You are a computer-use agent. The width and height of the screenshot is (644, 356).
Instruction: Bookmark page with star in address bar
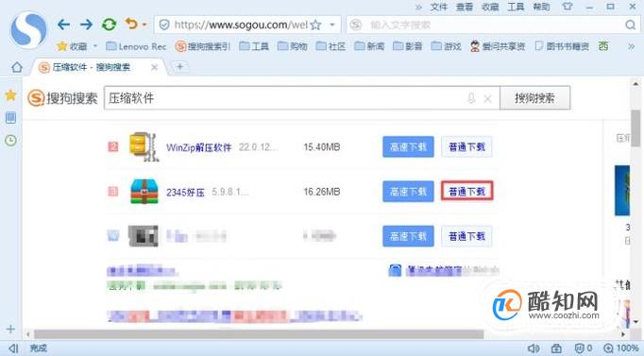(x=315, y=25)
